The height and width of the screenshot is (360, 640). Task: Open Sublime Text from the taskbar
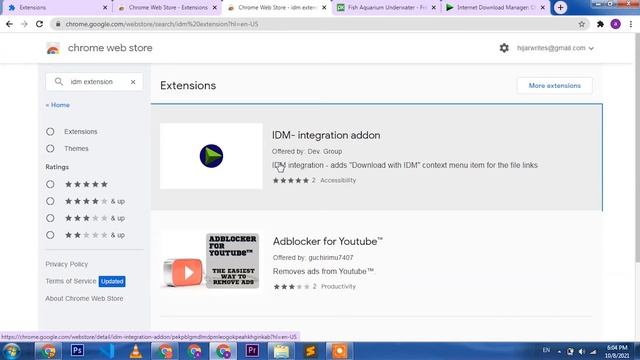tap(310, 351)
